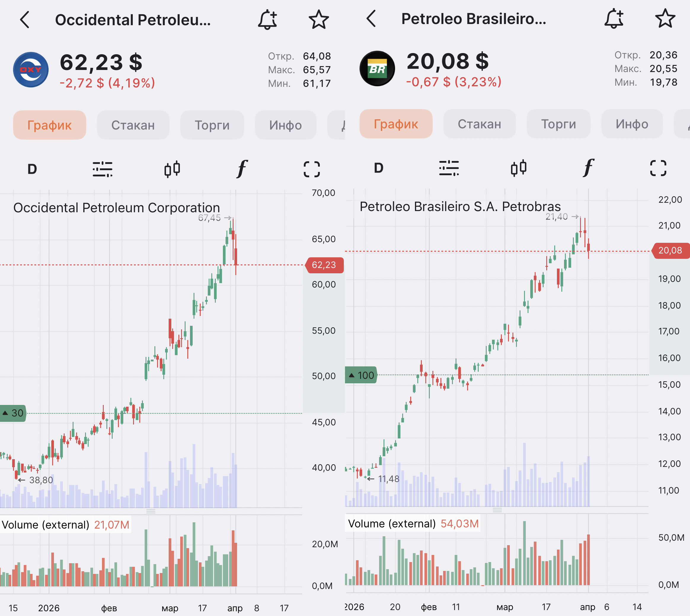This screenshot has height=616, width=690.
Task: Tap the 30 position marker on the Occidental chart
Action: [x=13, y=413]
